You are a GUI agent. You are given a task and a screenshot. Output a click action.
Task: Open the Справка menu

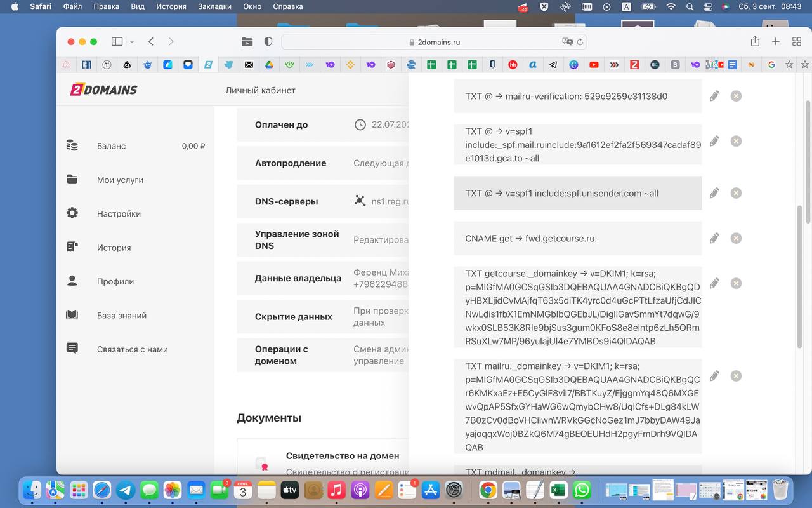coord(287,6)
